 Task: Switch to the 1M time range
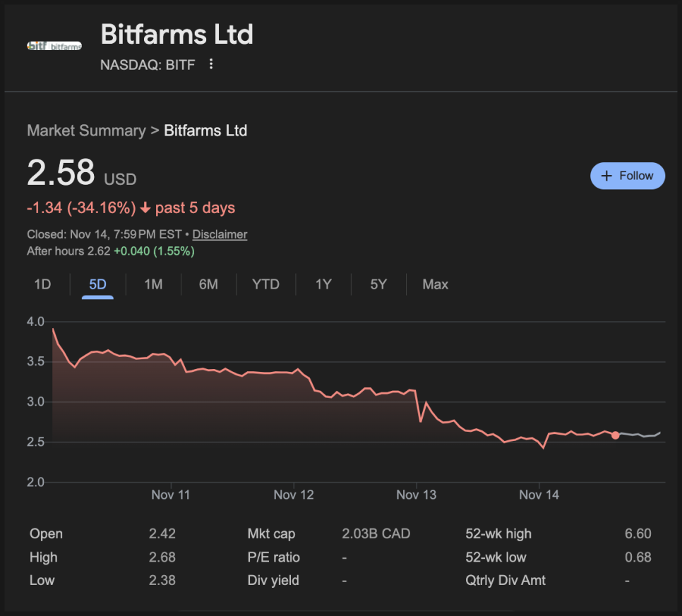[x=153, y=284]
